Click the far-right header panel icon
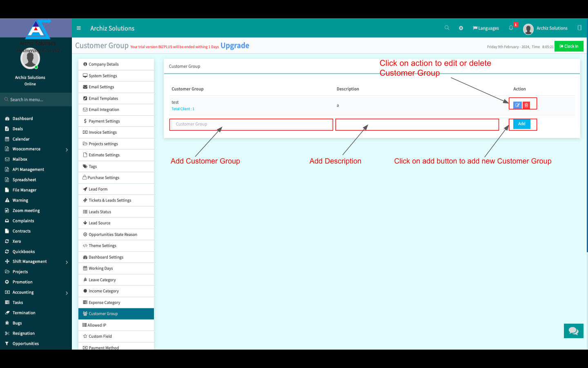Image resolution: width=588 pixels, height=368 pixels. [579, 28]
